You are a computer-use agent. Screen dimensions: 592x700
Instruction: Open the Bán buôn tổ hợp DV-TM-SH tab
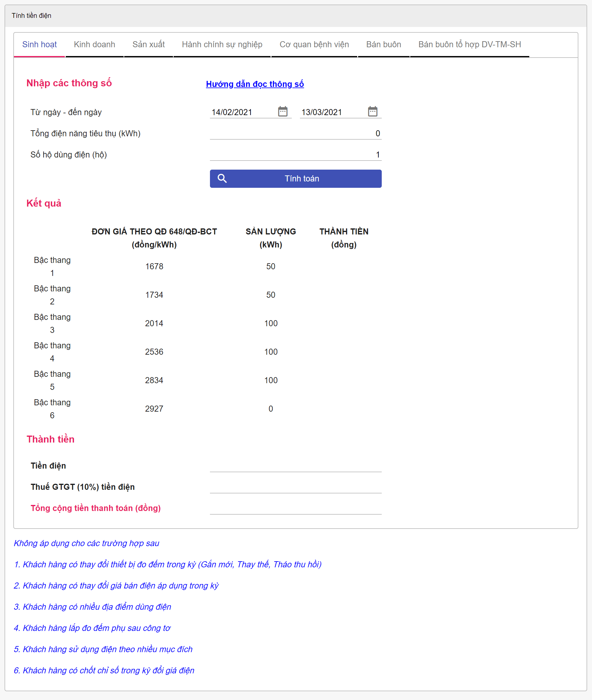point(469,44)
